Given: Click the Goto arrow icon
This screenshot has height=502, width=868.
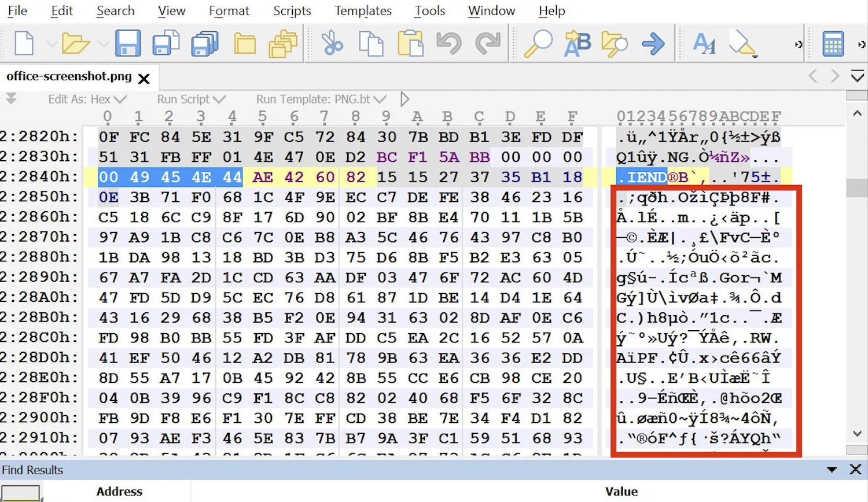Looking at the screenshot, I should [x=653, y=43].
